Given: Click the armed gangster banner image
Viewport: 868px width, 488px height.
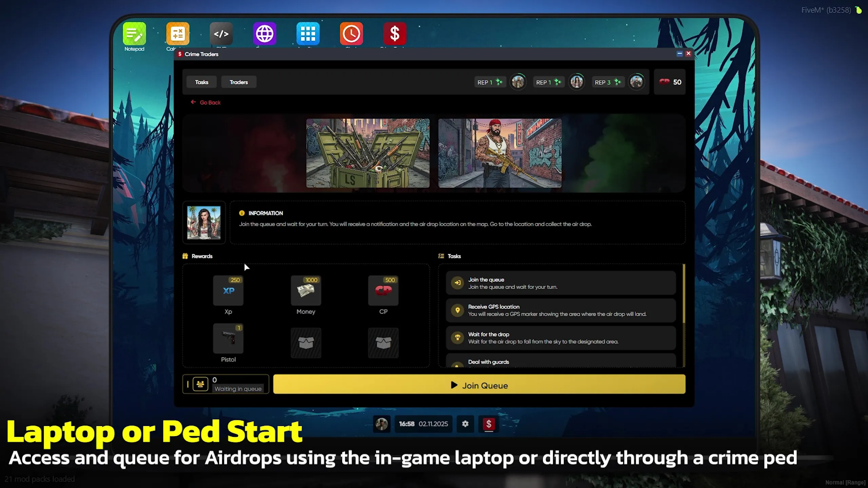Looking at the screenshot, I should (500, 153).
